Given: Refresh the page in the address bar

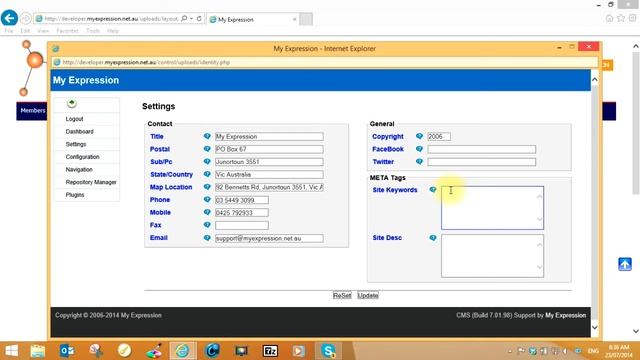Looking at the screenshot, I should (199, 18).
